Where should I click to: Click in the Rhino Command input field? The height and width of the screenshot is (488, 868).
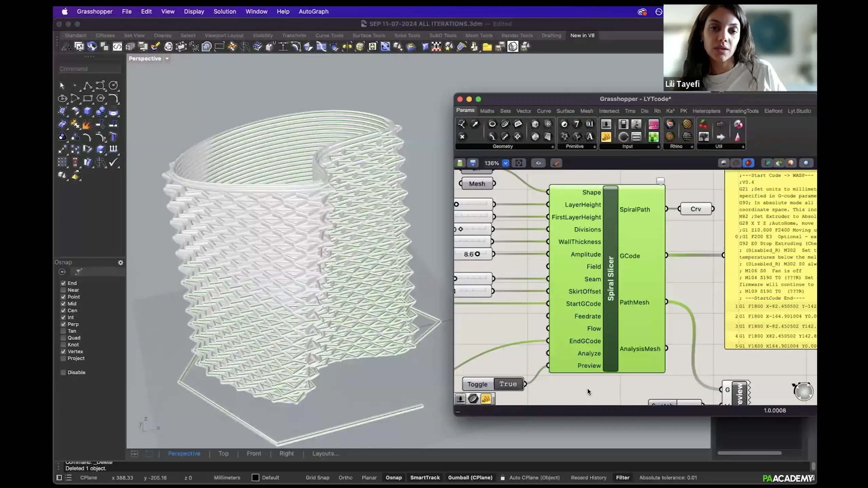[x=90, y=69]
